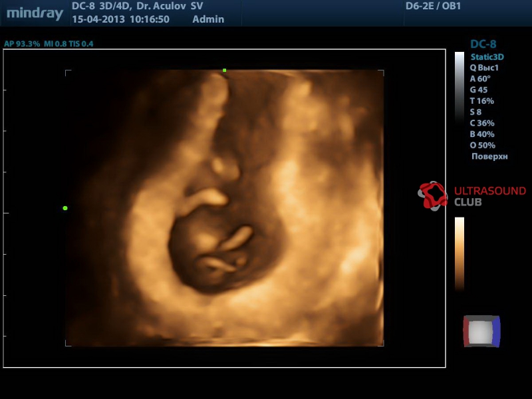Screen dimensions: 532x399
Task: Click the S 8 smoothing parameter
Action: pyautogui.click(x=475, y=112)
